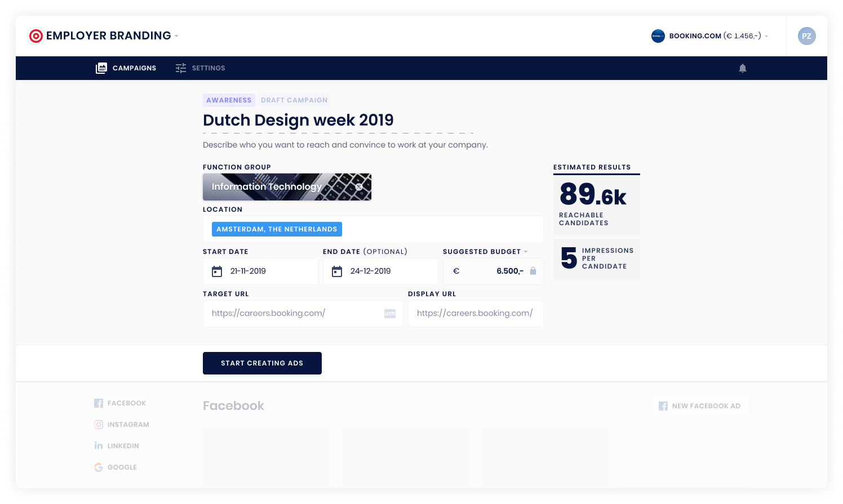
Task: Open the Employer Branding dropdown arrow
Action: tap(176, 36)
